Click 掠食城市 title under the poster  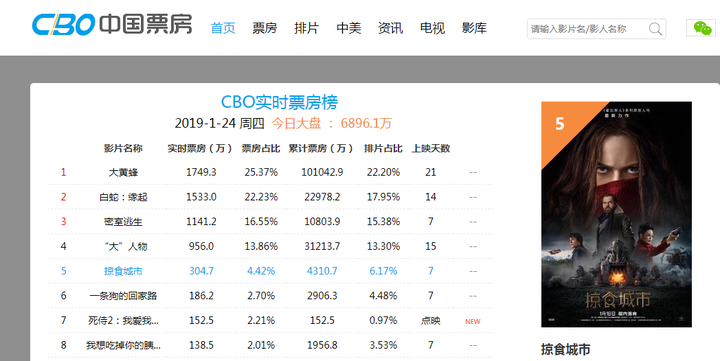(565, 350)
